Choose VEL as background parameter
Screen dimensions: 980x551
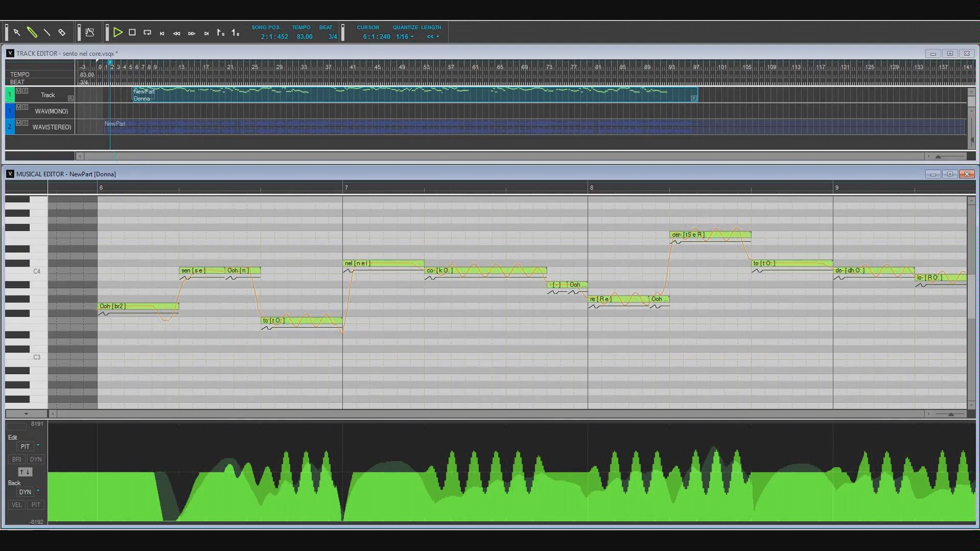coord(17,505)
